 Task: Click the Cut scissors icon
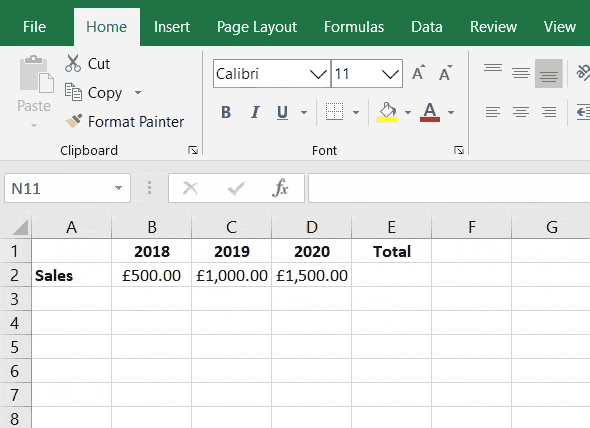coord(73,63)
